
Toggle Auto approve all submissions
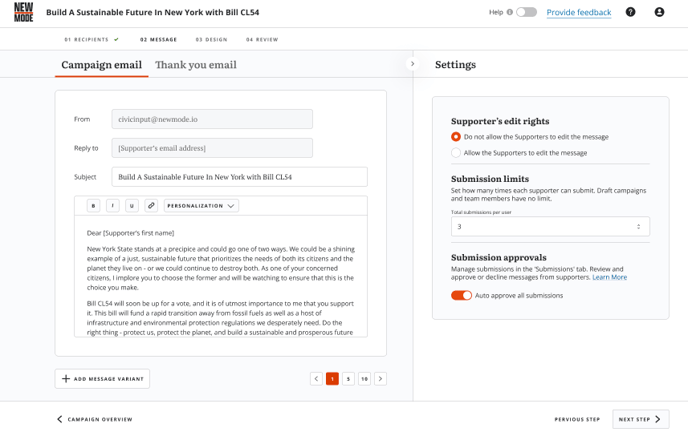point(461,295)
